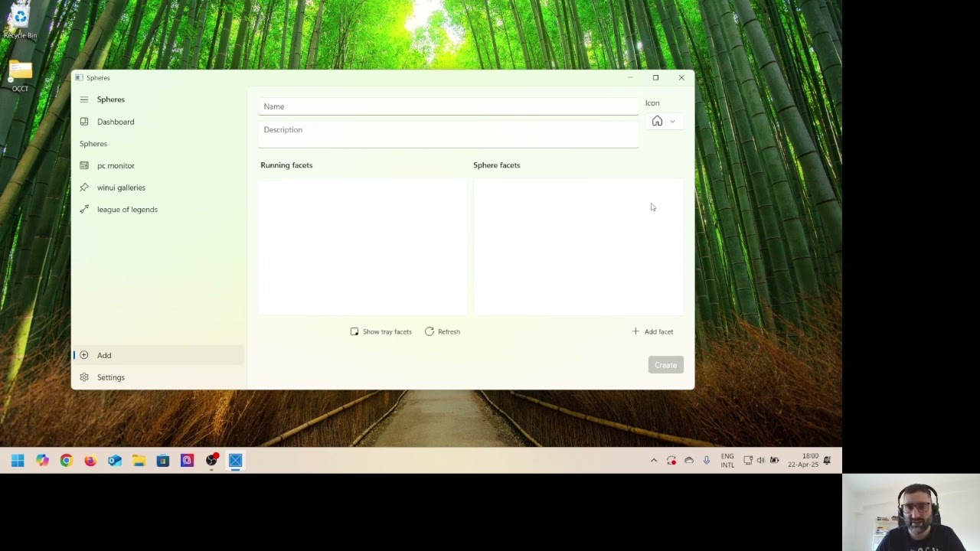Show hidden system tray icons
This screenshot has height=551, width=980.
pos(654,460)
